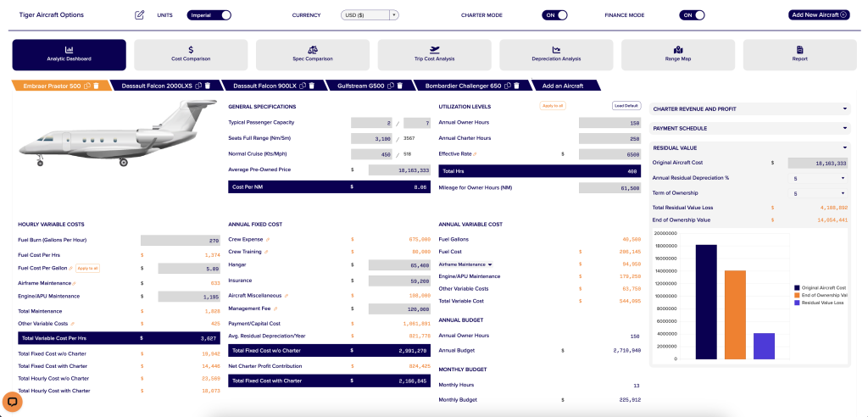This screenshot has width=868, height=417.
Task: Click the End of Ownership Value legend swatch
Action: 797,295
